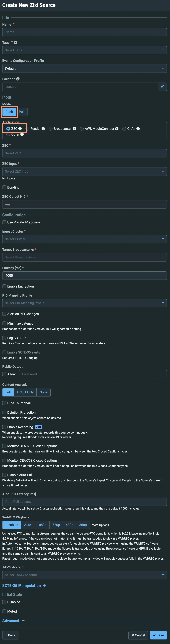Click the OnAir info icon
170x644 pixels.
pos(138,129)
